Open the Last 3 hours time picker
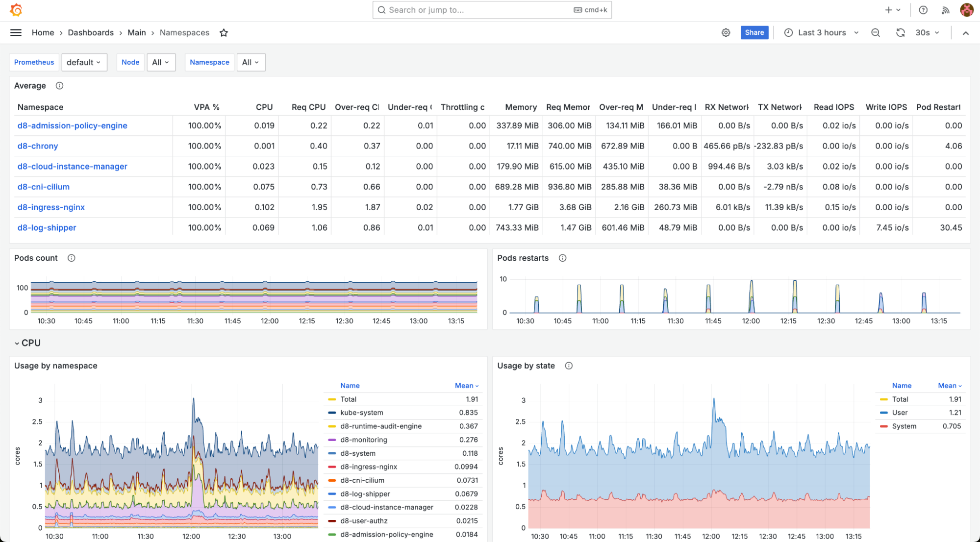Viewport: 980px width, 542px height. point(822,33)
